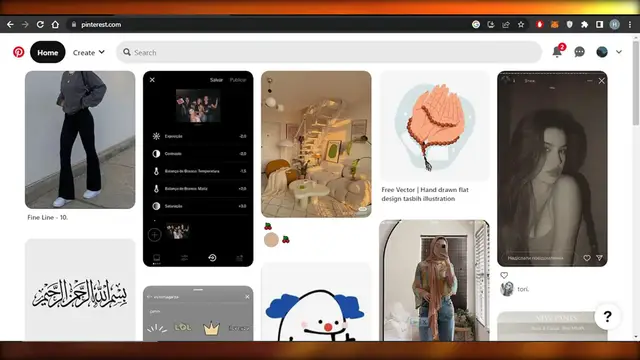Screen dimensions: 640x360
Task: Expand the accounts chevron beside avatar
Action: point(619,52)
